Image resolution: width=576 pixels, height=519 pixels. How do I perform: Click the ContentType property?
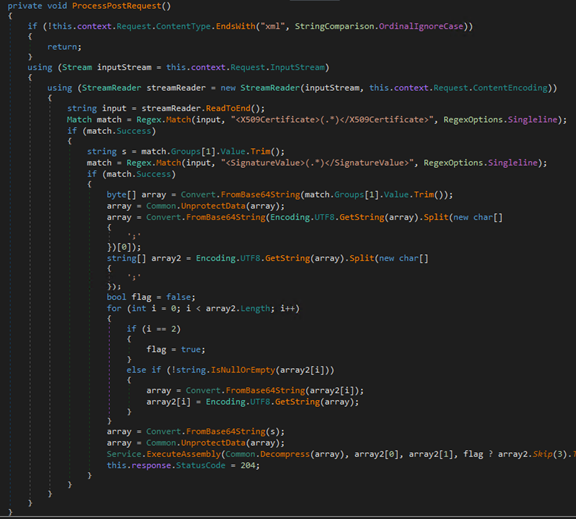pyautogui.click(x=183, y=26)
